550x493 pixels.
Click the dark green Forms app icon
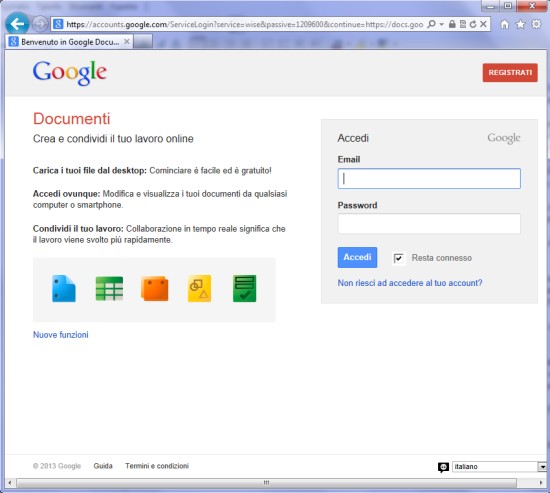tap(244, 288)
